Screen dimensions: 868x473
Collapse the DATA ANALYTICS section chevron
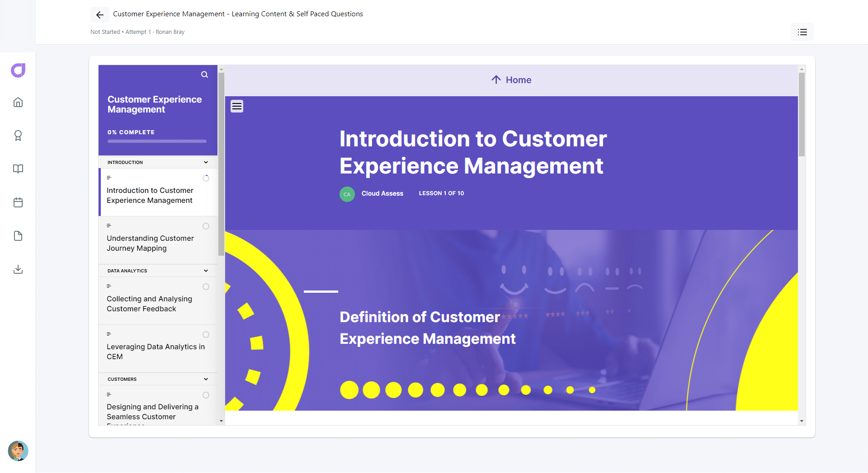point(206,271)
